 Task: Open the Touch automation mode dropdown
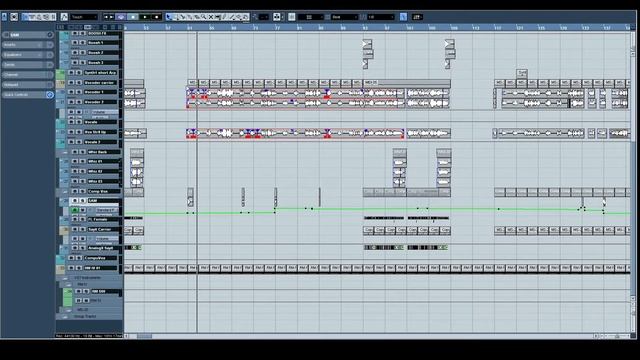[x=84, y=17]
